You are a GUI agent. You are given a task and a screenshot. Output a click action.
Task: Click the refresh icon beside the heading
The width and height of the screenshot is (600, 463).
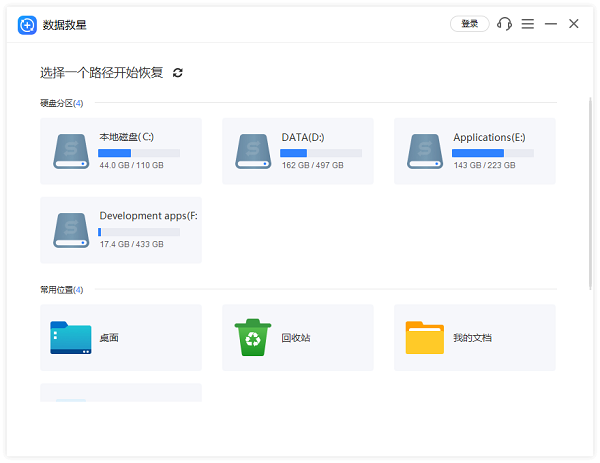click(178, 73)
